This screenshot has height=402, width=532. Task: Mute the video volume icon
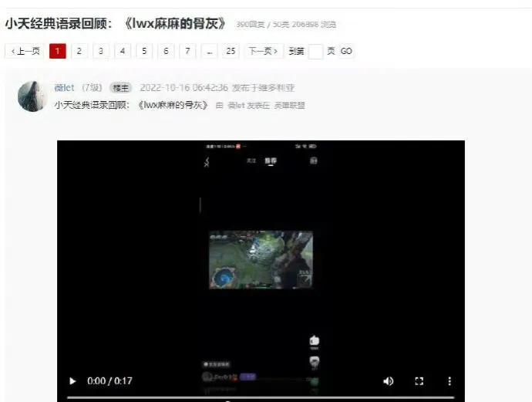pyautogui.click(x=388, y=381)
